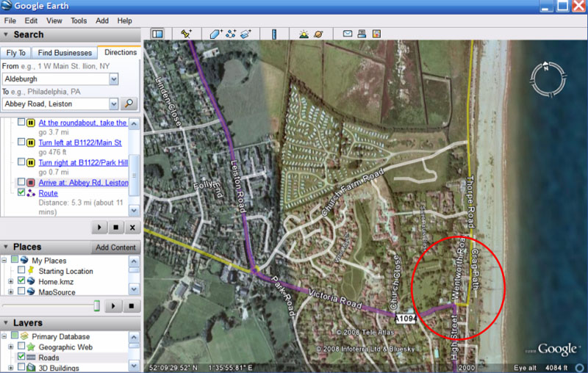
Task: Open the ruler measuring tool
Action: (274, 35)
